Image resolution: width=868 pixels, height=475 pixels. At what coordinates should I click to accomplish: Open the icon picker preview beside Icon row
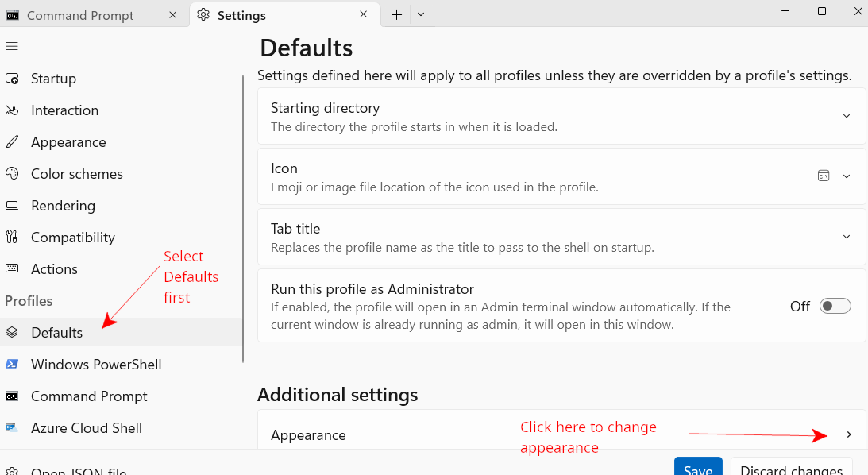[x=824, y=176]
